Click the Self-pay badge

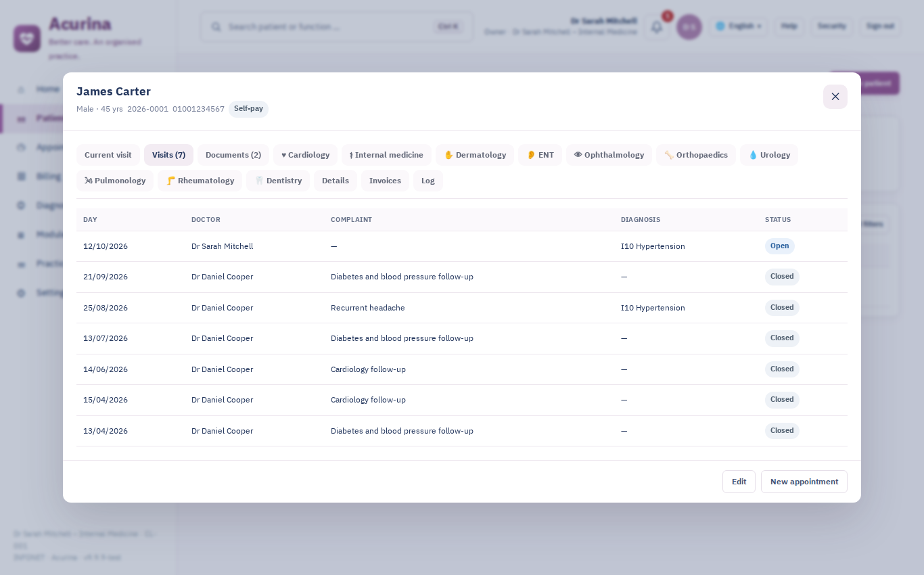pos(248,109)
